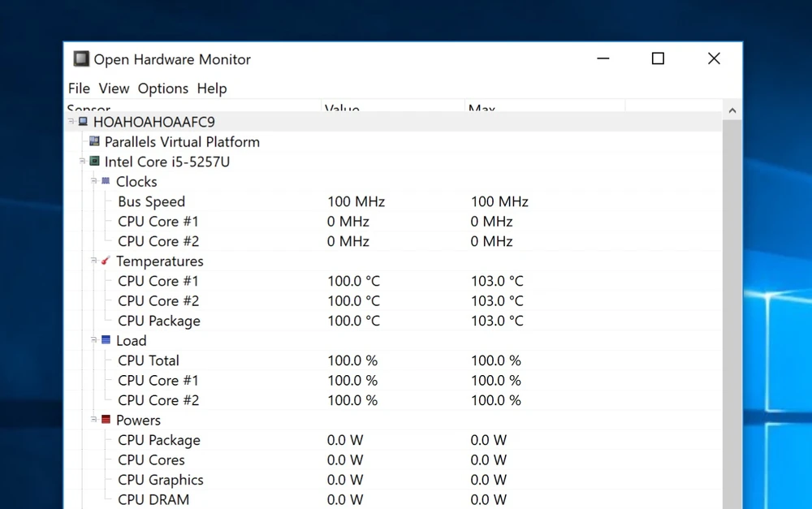
Task: Collapse the Temperatures group
Action: (x=94, y=261)
